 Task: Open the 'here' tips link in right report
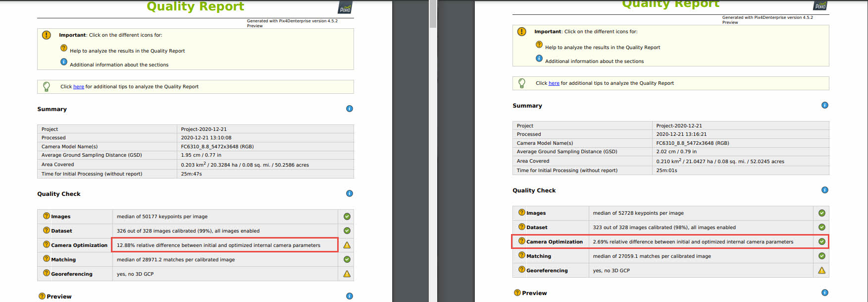click(x=554, y=83)
